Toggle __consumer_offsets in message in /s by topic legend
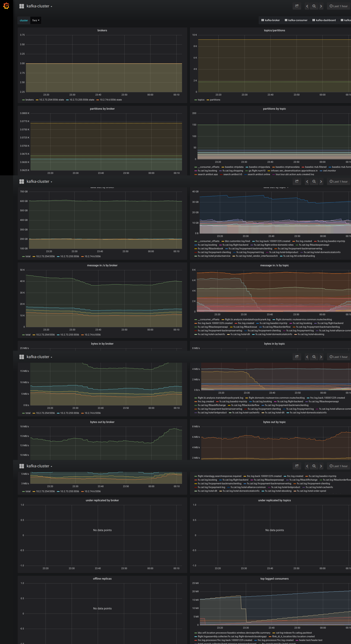 point(208,320)
